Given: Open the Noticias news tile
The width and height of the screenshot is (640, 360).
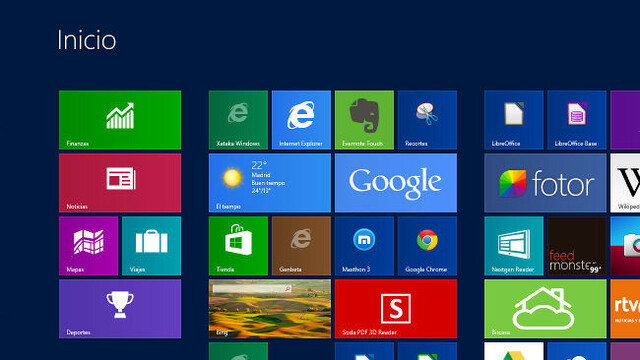Looking at the screenshot, I should pos(120,183).
